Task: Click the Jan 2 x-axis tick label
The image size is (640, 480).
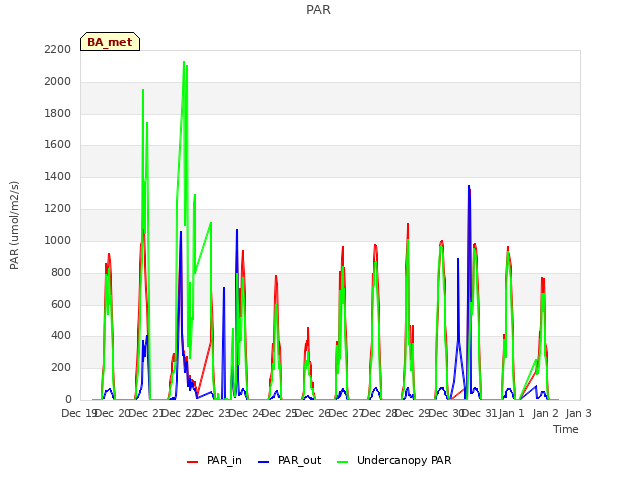Action: 546,413
